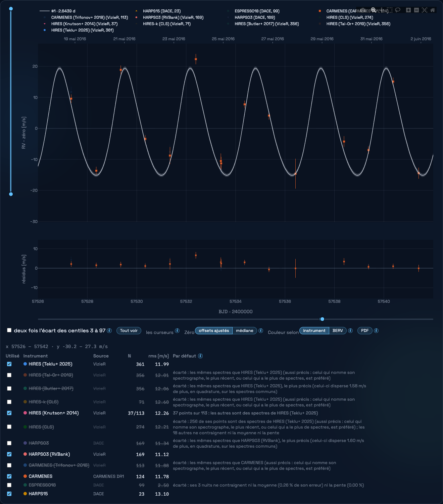The width and height of the screenshot is (443, 504).
Task: Click the PDF export button
Action: 365,331
